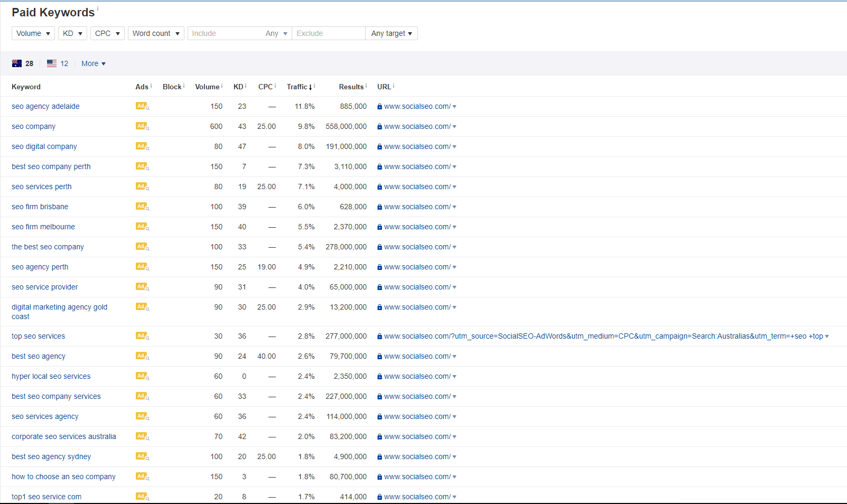The height and width of the screenshot is (504, 847).
Task: Click the Australian flag icon above the table
Action: [x=16, y=63]
